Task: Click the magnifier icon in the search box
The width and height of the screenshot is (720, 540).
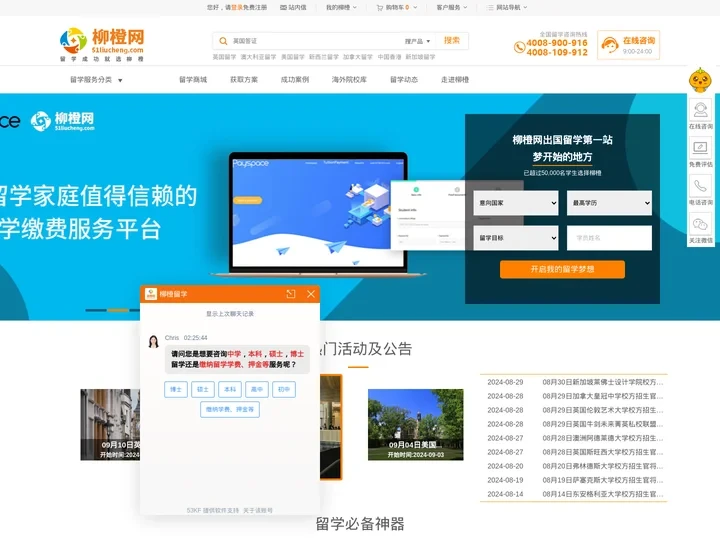Action: pyautogui.click(x=223, y=41)
